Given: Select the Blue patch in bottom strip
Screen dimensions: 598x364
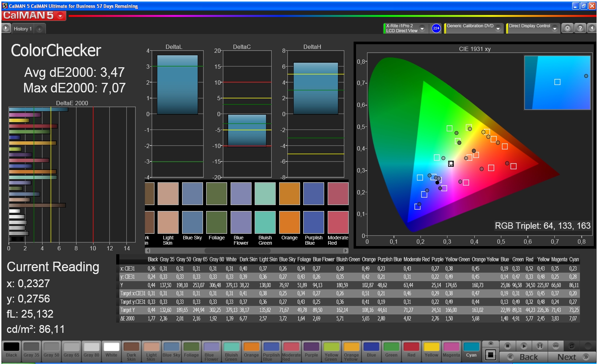Looking at the screenshot, I should tap(371, 351).
